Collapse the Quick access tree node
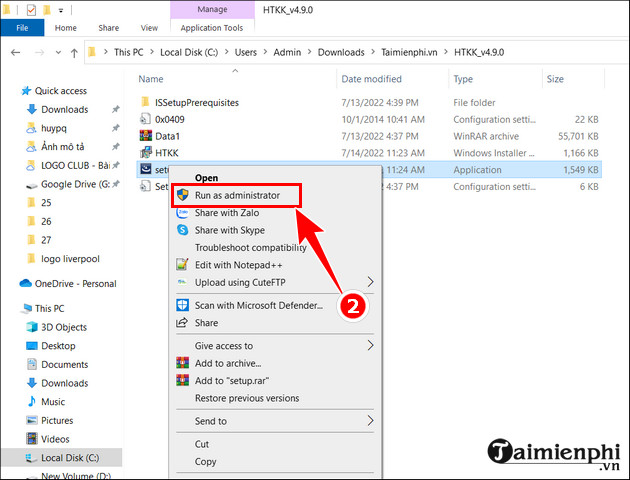 pyautogui.click(x=9, y=91)
